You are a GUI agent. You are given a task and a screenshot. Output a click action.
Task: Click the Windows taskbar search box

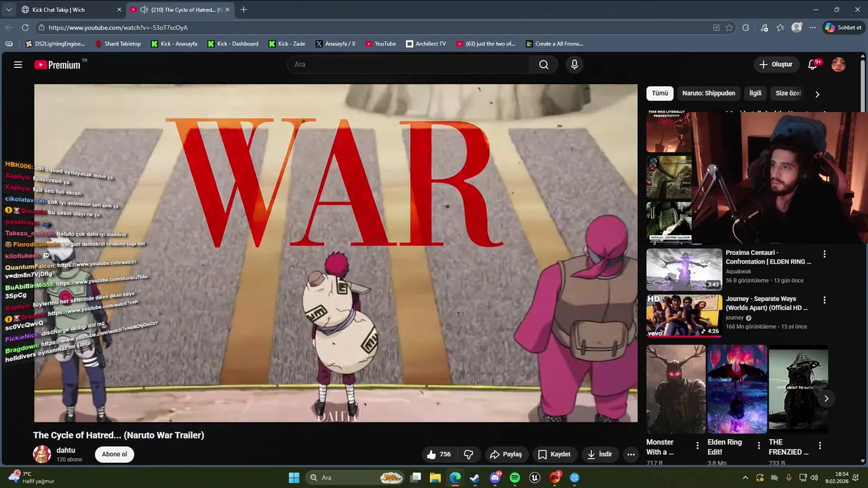355,478
